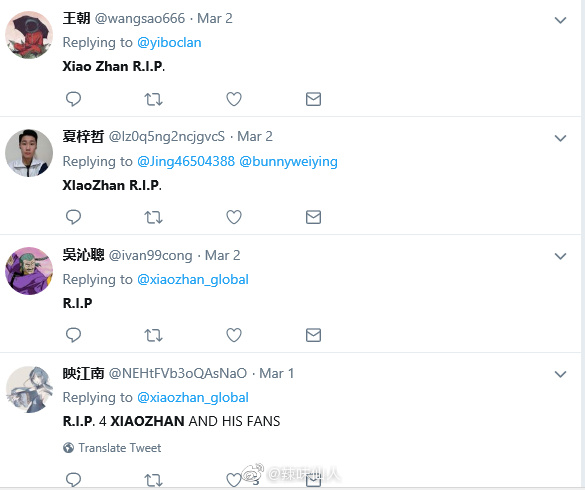Click Translate Tweet under XIAOZHAN tweet
The image size is (585, 490).
112,447
